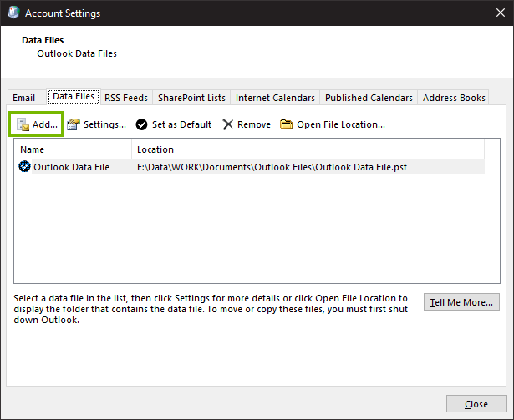
Task: Click the Tell Me More... button
Action: 461,302
